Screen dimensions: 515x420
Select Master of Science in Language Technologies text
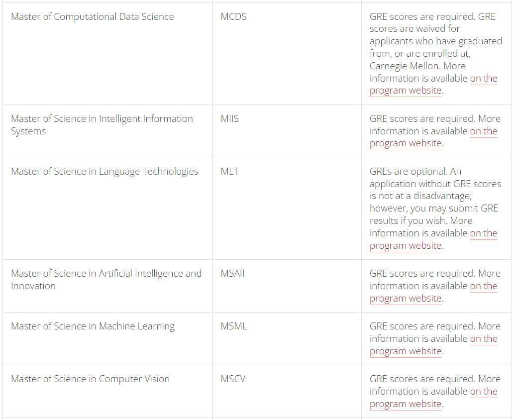[104, 172]
